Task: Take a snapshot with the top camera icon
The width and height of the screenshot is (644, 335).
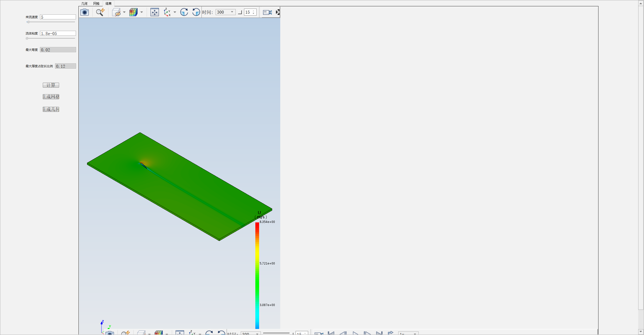Action: click(85, 12)
